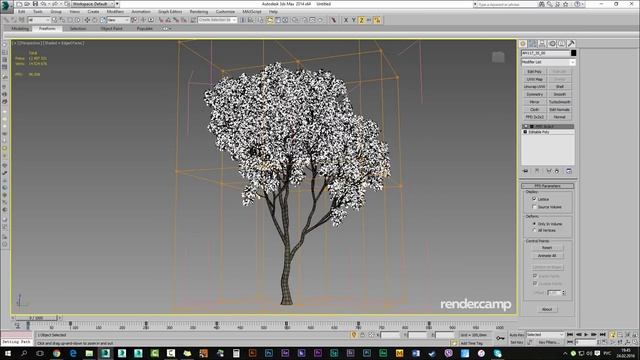The image size is (640, 360).
Task: Open the Edit menu
Action: [22, 12]
